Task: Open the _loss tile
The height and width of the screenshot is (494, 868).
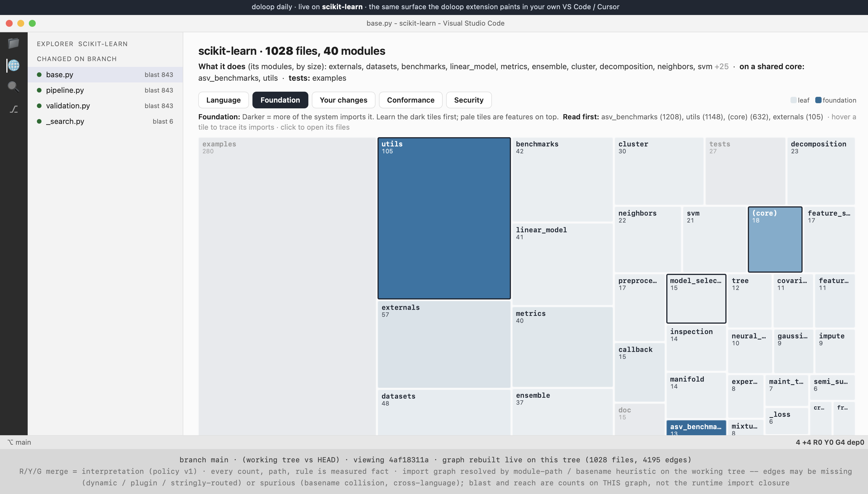Action: 787,421
